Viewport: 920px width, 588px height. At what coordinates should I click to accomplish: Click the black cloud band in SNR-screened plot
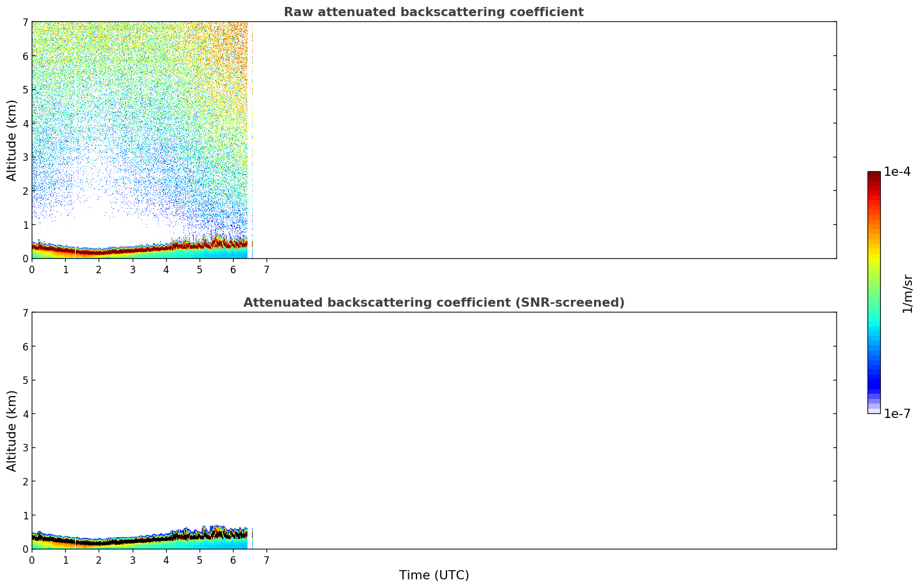pyautogui.click(x=115, y=542)
